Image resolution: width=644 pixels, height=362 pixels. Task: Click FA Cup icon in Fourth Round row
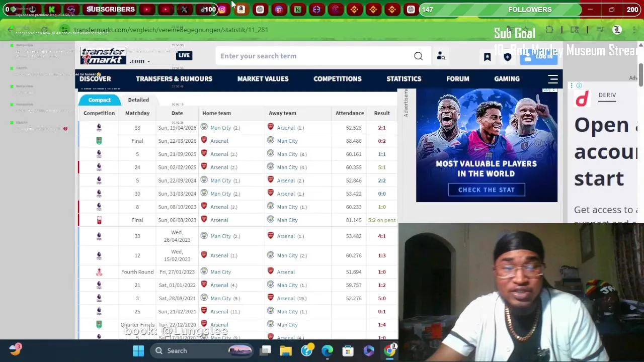click(x=99, y=272)
